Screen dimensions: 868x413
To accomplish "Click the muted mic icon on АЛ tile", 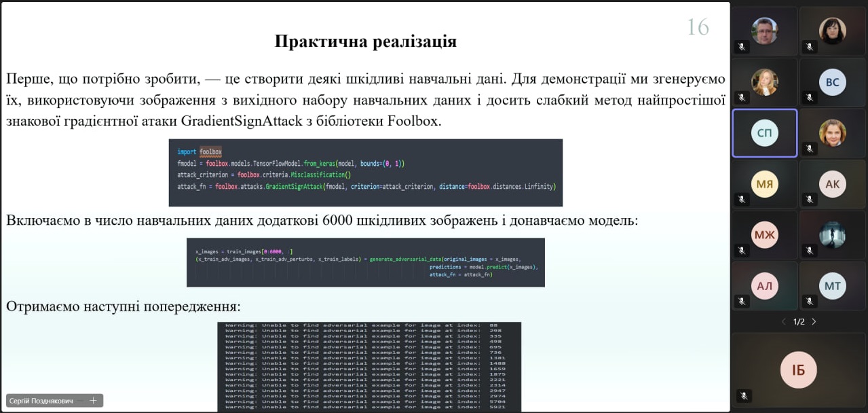I will click(741, 302).
